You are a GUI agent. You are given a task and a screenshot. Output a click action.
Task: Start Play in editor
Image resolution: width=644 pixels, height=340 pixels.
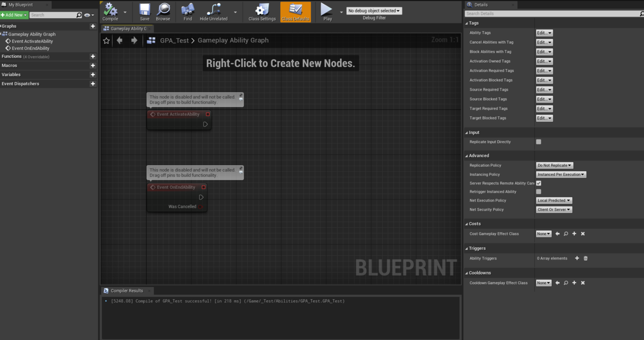coord(327,12)
